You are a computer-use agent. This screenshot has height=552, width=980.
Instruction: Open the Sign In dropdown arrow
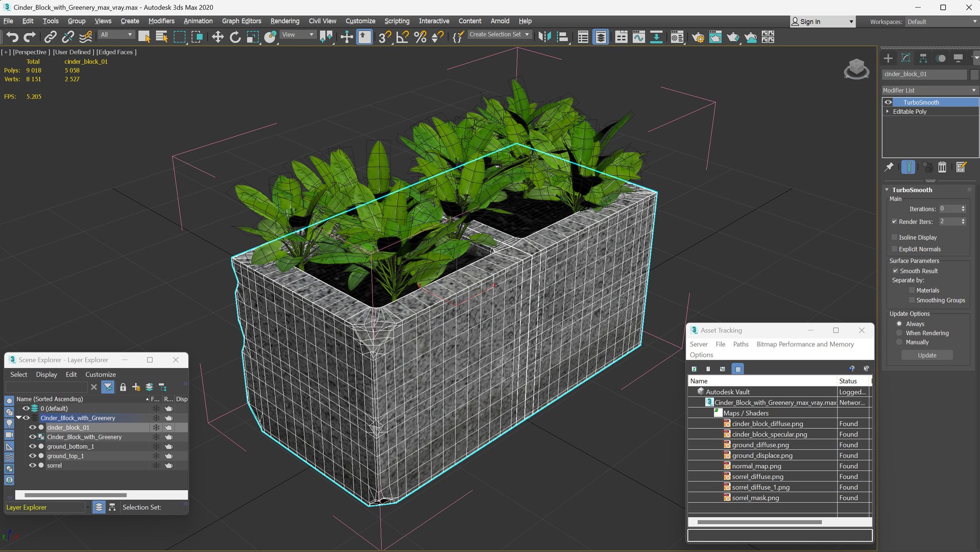tap(851, 21)
